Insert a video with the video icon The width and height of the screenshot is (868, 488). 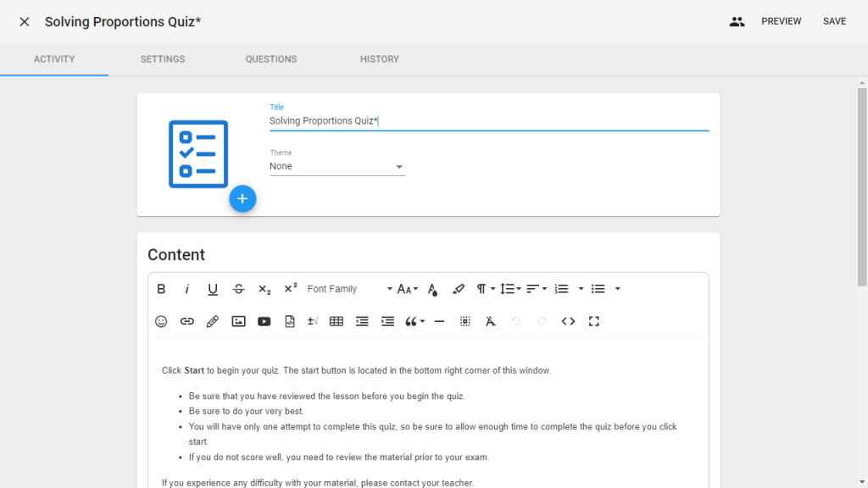pyautogui.click(x=264, y=321)
